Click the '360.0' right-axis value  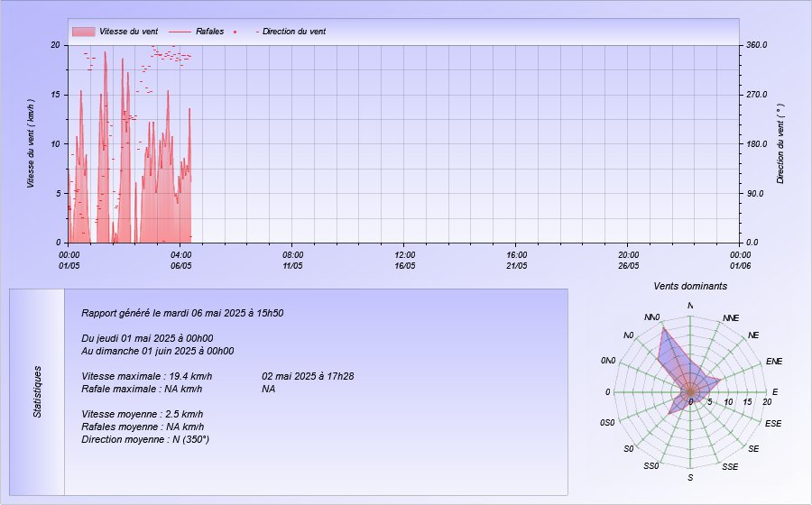click(757, 45)
